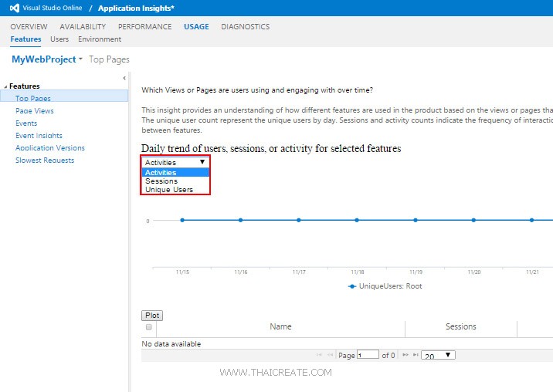Image resolution: width=553 pixels, height=392 pixels.
Task: Switch to the OVERVIEW tab
Action: click(x=29, y=27)
